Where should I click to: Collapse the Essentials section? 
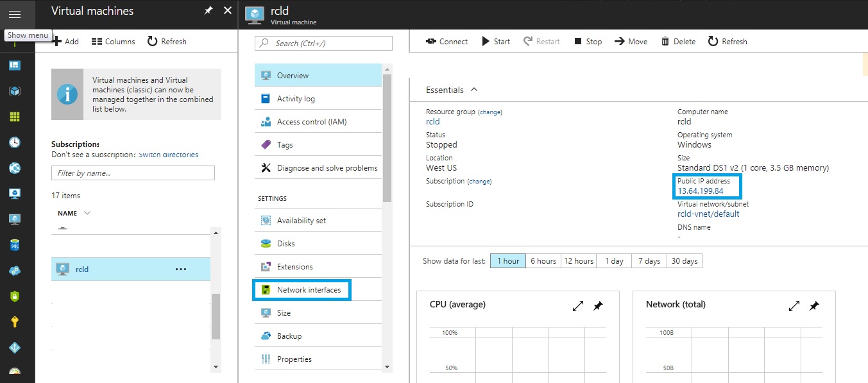[474, 90]
